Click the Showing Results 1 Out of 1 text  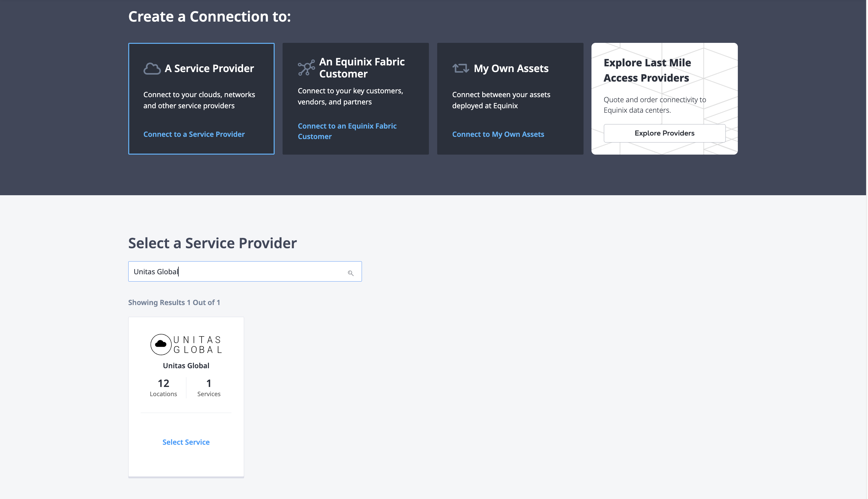coord(174,302)
